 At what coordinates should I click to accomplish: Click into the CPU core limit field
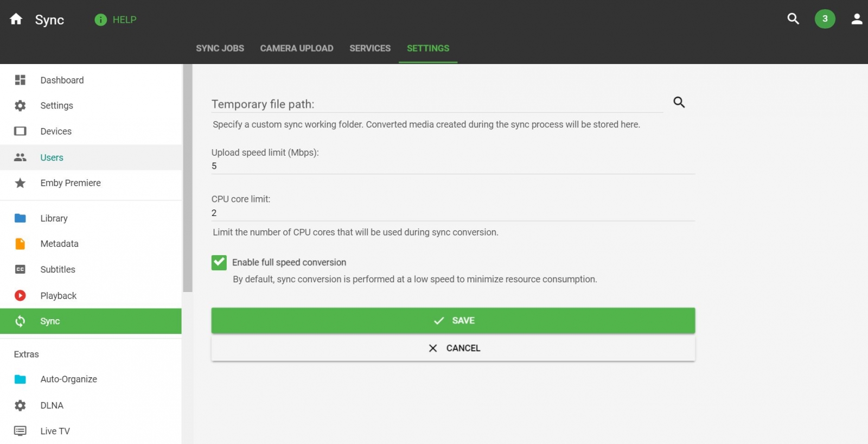coord(453,213)
